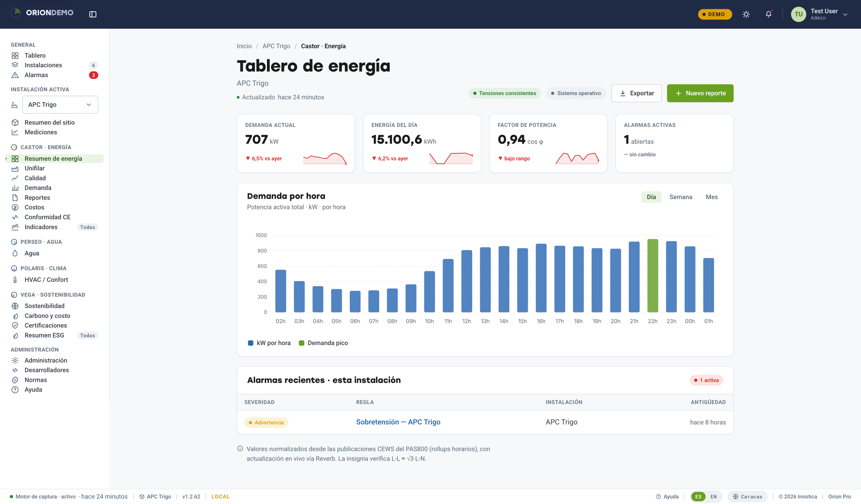Create a Nuevo reporte
Image resolution: width=861 pixels, height=504 pixels.
700,93
